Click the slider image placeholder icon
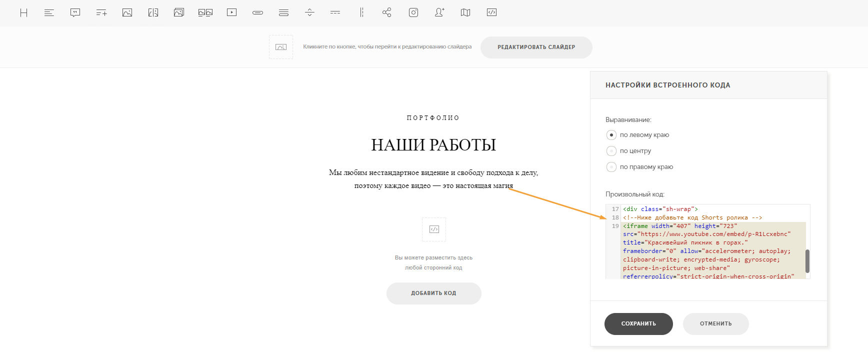This screenshot has width=868, height=355. [281, 47]
